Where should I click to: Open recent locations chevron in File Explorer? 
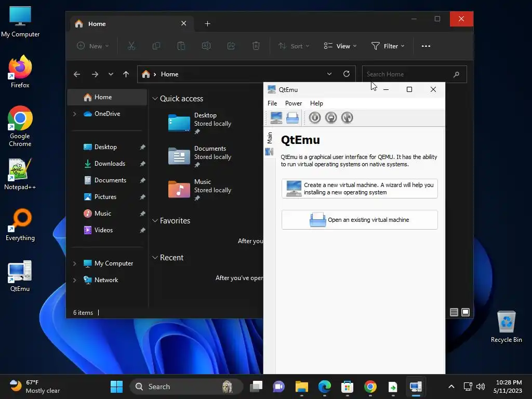coord(111,74)
